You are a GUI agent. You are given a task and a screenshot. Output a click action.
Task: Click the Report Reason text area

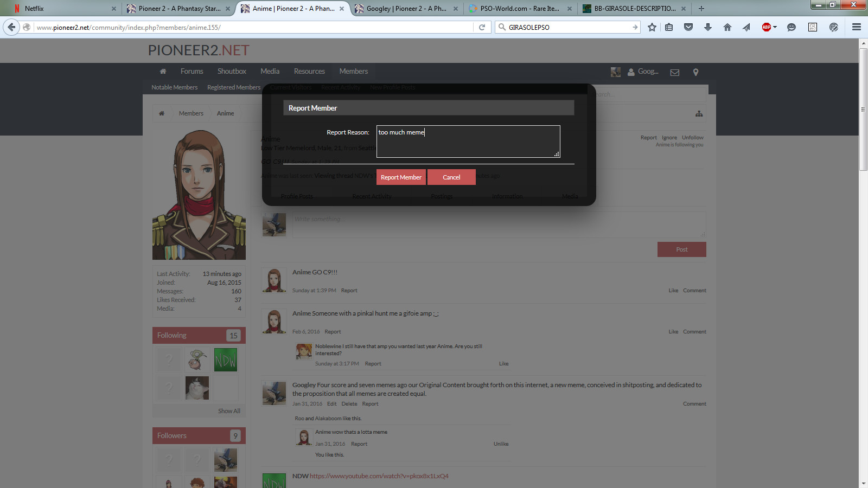468,142
